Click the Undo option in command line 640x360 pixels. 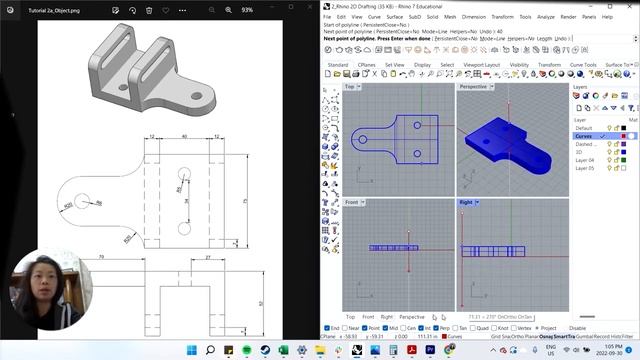click(x=560, y=38)
